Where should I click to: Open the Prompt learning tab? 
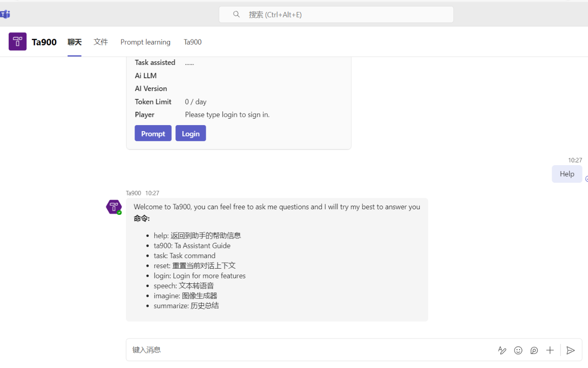click(145, 42)
